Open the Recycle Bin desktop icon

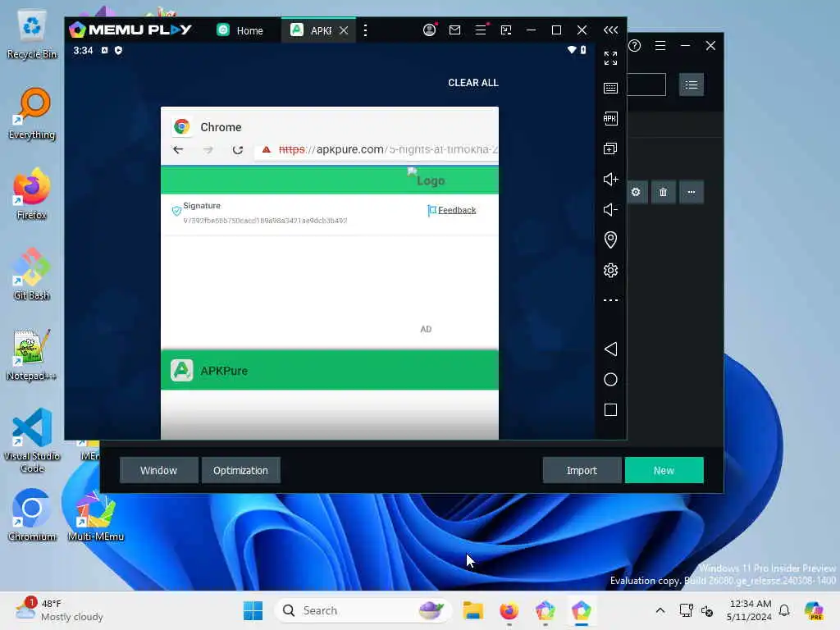point(32,34)
